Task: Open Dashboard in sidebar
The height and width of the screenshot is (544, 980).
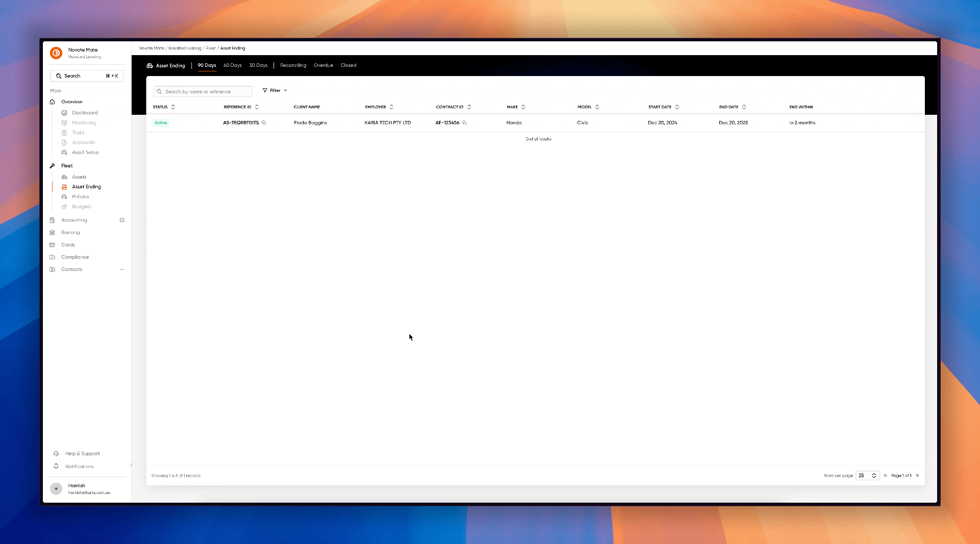Action: point(85,113)
